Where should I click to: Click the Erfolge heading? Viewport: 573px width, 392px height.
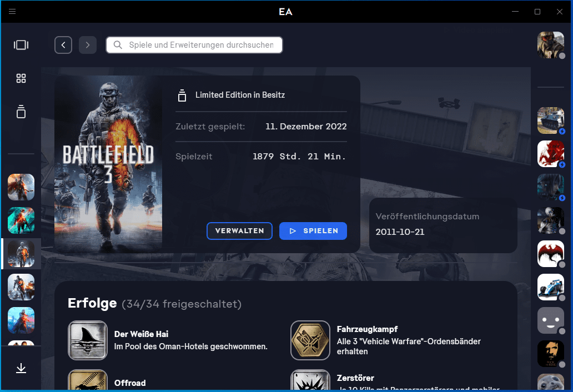[x=92, y=303]
